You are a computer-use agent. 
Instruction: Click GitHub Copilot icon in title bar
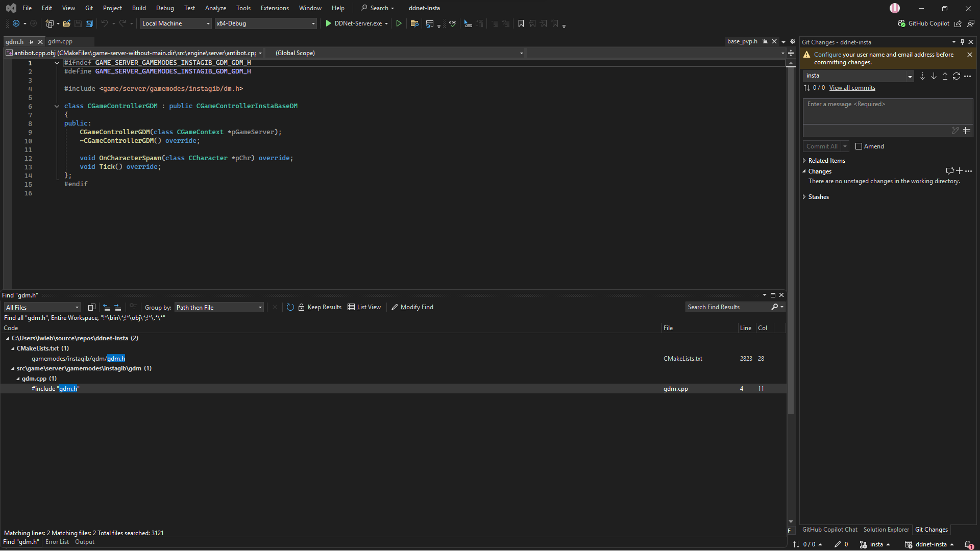point(902,23)
